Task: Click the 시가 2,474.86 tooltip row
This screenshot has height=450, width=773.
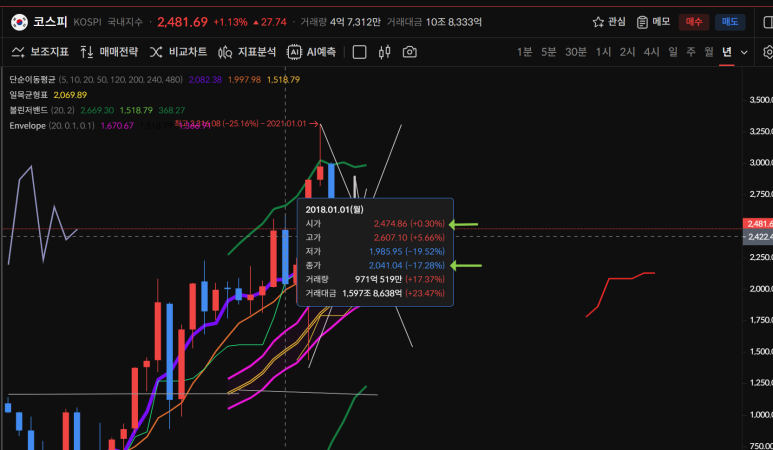Action: pyautogui.click(x=375, y=224)
